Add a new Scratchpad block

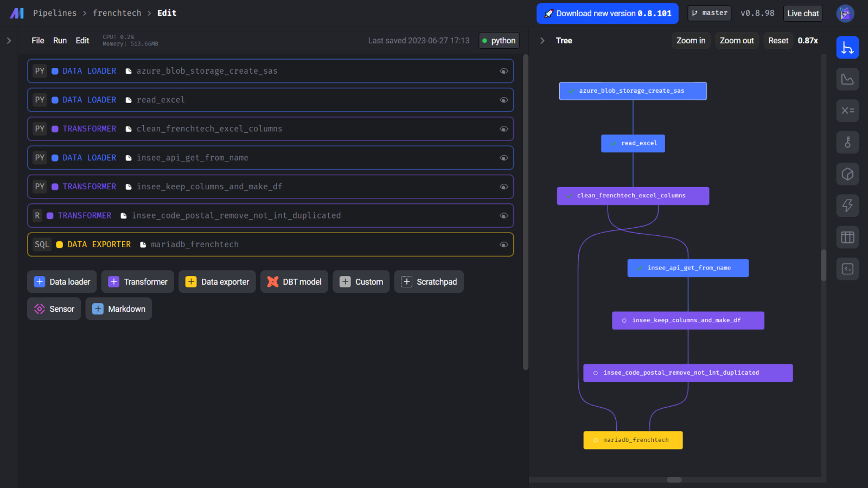pyautogui.click(x=429, y=281)
